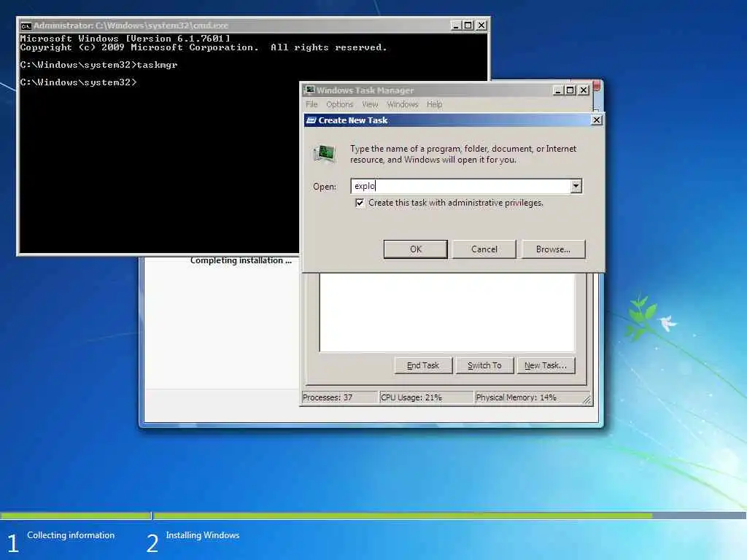Confirm the new task with OK
Screen dimensions: 747x560
415,249
